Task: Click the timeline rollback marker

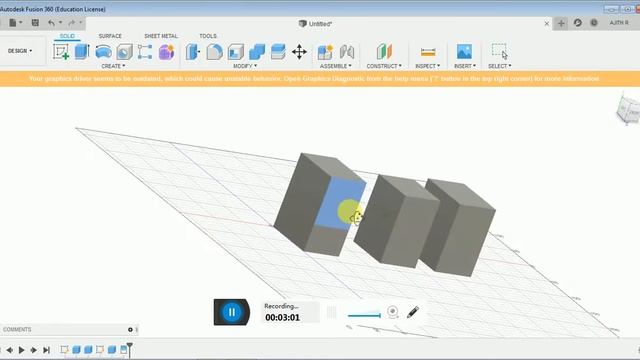Action: (130, 349)
